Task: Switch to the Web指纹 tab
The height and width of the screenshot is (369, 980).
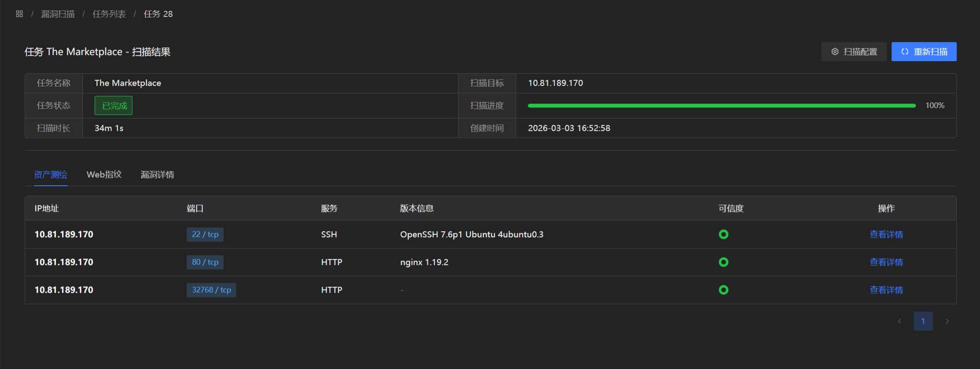Action: pyautogui.click(x=104, y=174)
